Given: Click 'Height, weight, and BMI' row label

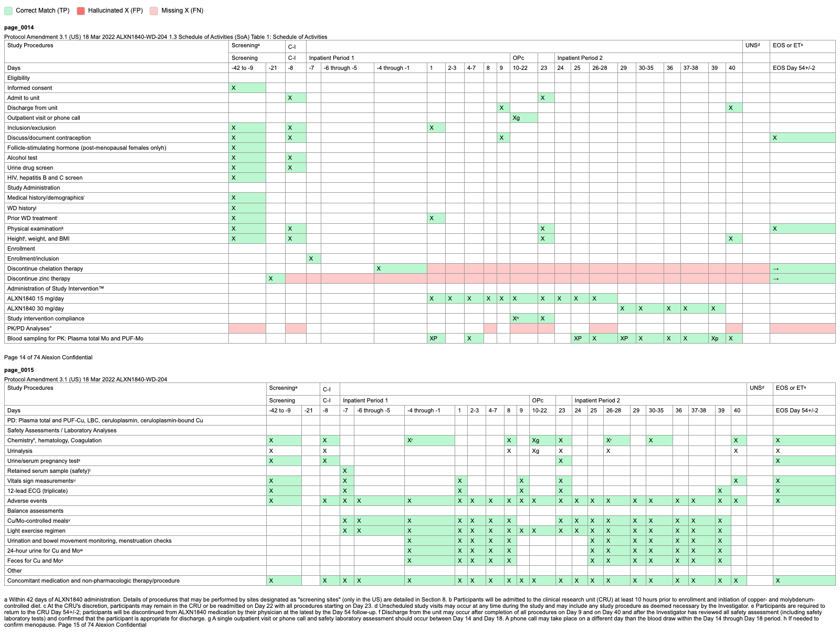Looking at the screenshot, I should click(x=38, y=239).
